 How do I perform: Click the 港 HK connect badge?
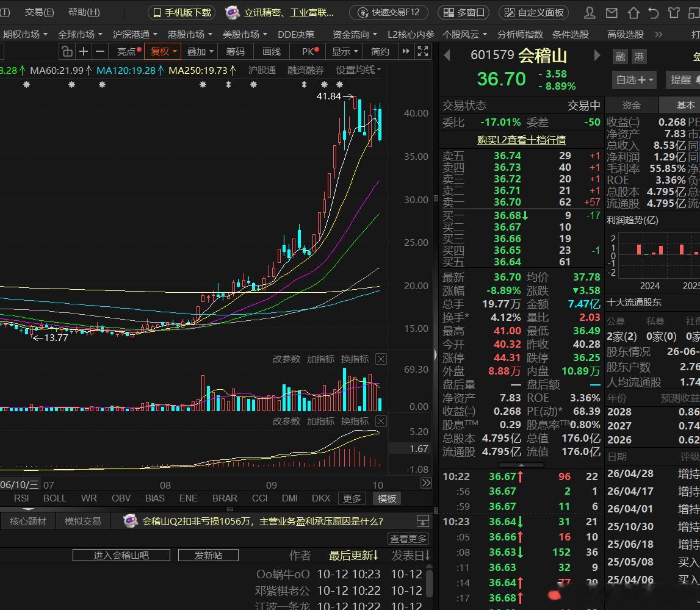[x=640, y=57]
